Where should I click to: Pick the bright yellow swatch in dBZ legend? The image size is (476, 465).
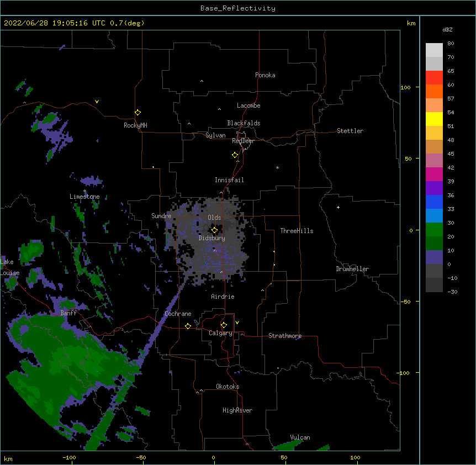[x=434, y=119]
